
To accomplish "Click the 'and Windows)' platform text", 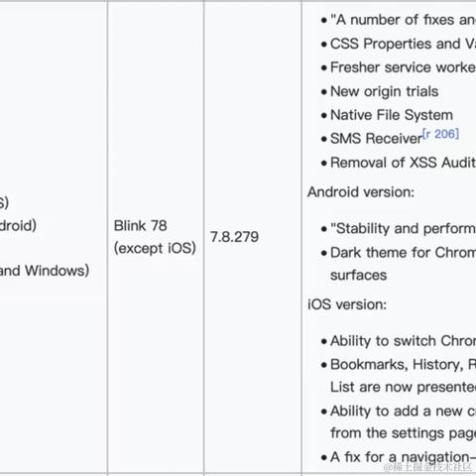I will coord(45,271).
